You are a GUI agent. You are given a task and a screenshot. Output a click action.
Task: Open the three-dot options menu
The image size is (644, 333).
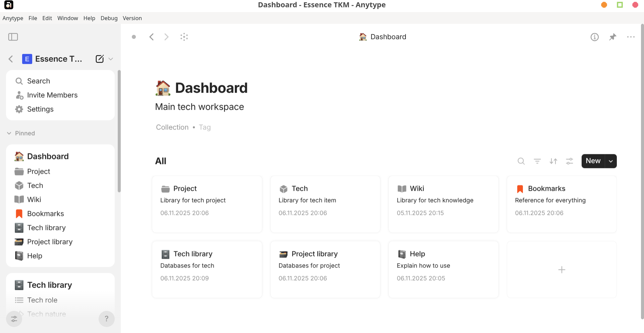(631, 37)
